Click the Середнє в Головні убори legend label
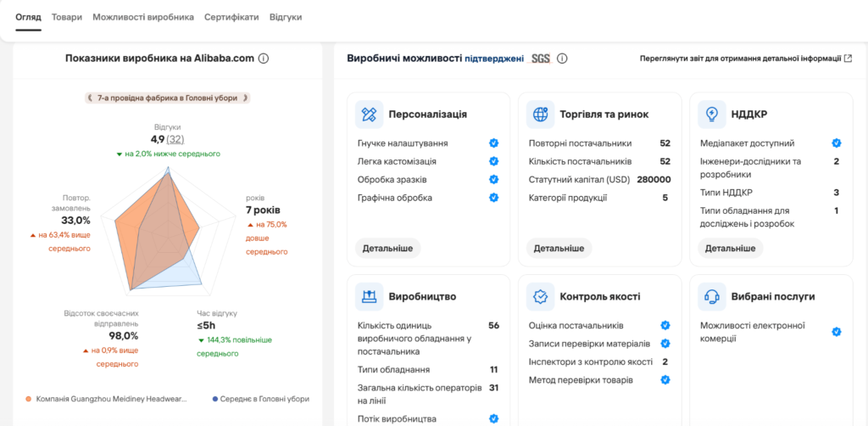 click(264, 399)
